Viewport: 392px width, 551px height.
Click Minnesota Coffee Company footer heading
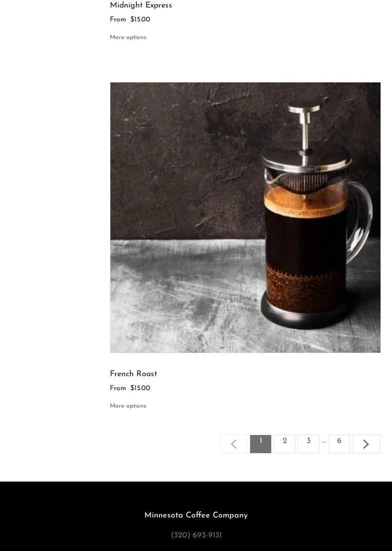[196, 515]
